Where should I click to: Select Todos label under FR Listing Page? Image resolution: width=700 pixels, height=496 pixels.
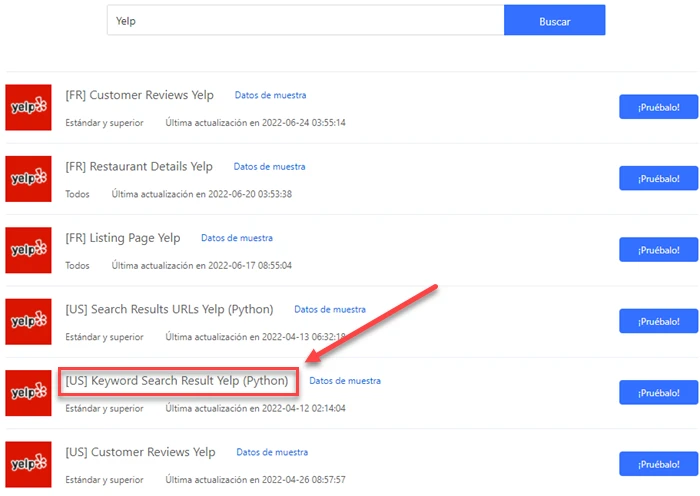(x=77, y=266)
